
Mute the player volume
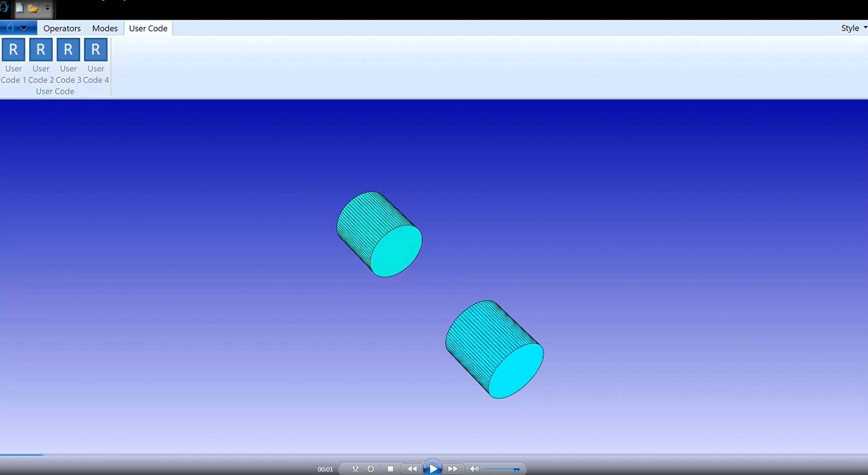tap(474, 469)
